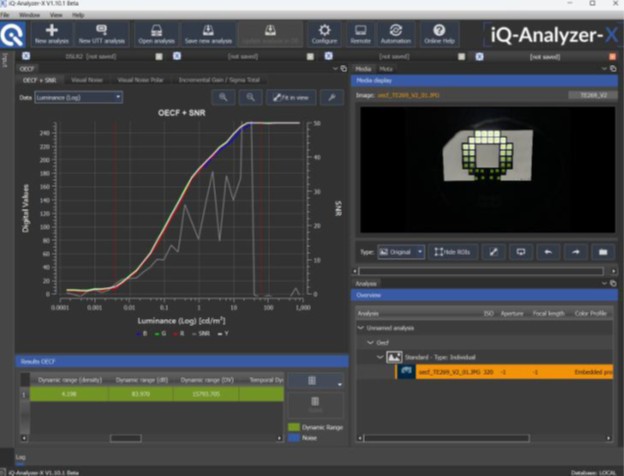This screenshot has height=476, width=624.
Task: Toggle Hide ROIs on the image
Action: click(453, 252)
